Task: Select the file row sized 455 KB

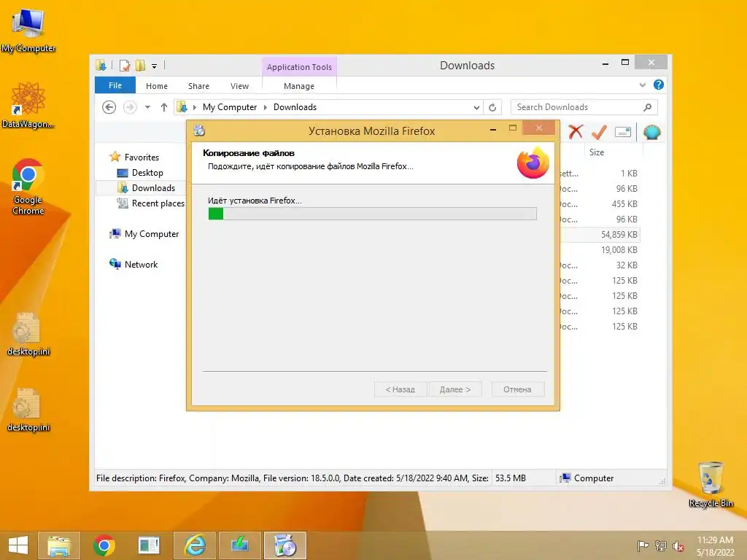Action: 600,204
